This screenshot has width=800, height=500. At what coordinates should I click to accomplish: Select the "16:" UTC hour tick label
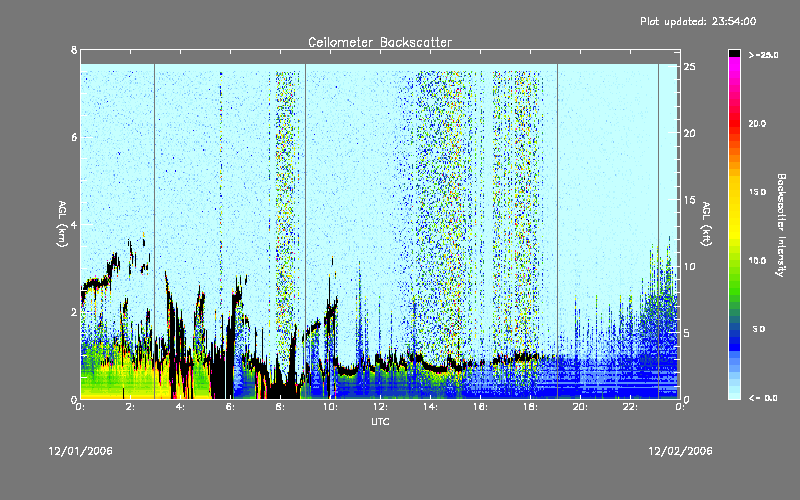click(480, 407)
